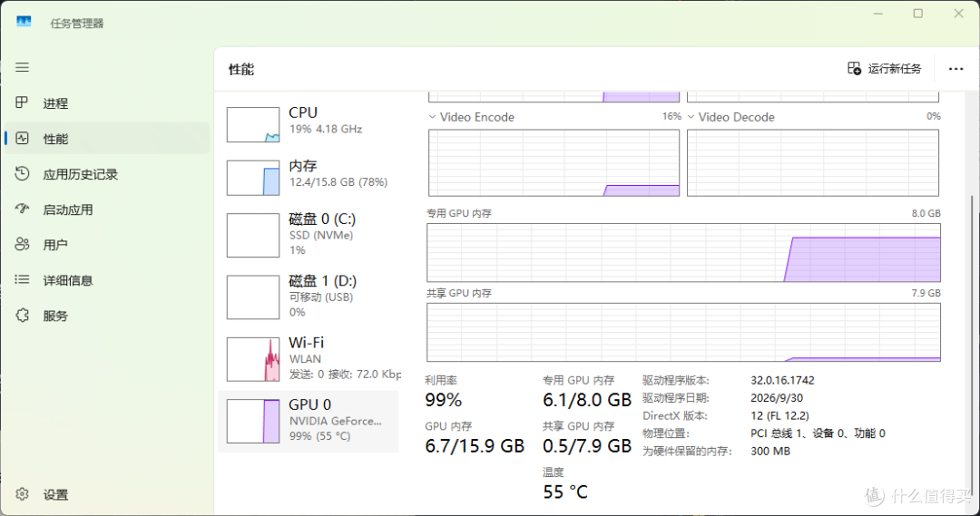Click the 内存 12.4/15.8 GB text
The height and width of the screenshot is (516, 980).
[x=338, y=181]
